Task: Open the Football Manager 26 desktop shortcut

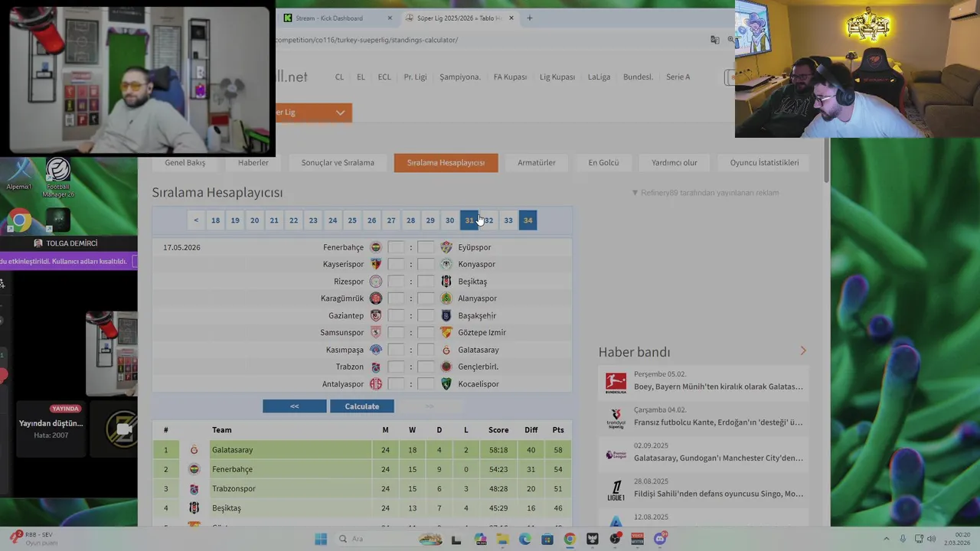Action: click(x=58, y=178)
